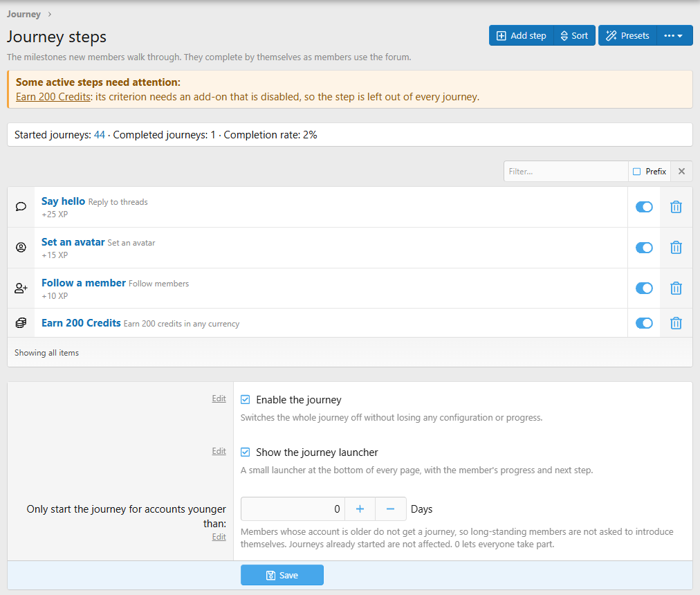Viewport: 700px width, 595px height.
Task: Delete the Follow a member step
Action: [676, 288]
